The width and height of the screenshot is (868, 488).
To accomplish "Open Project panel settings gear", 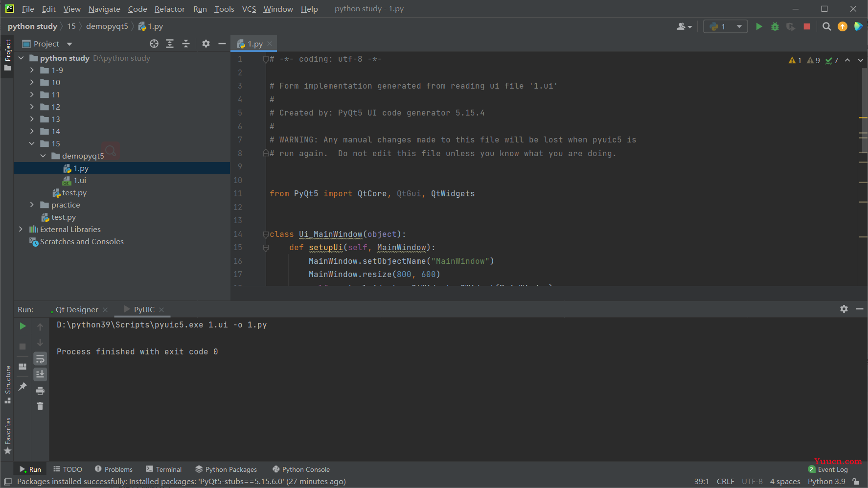I will pyautogui.click(x=206, y=44).
